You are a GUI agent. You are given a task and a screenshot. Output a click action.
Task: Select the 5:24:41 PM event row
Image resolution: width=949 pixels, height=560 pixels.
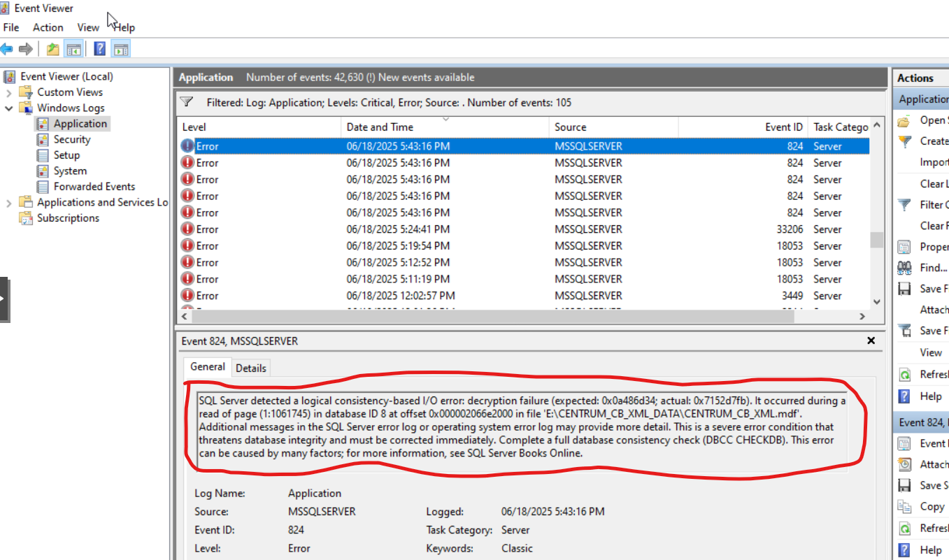point(524,229)
